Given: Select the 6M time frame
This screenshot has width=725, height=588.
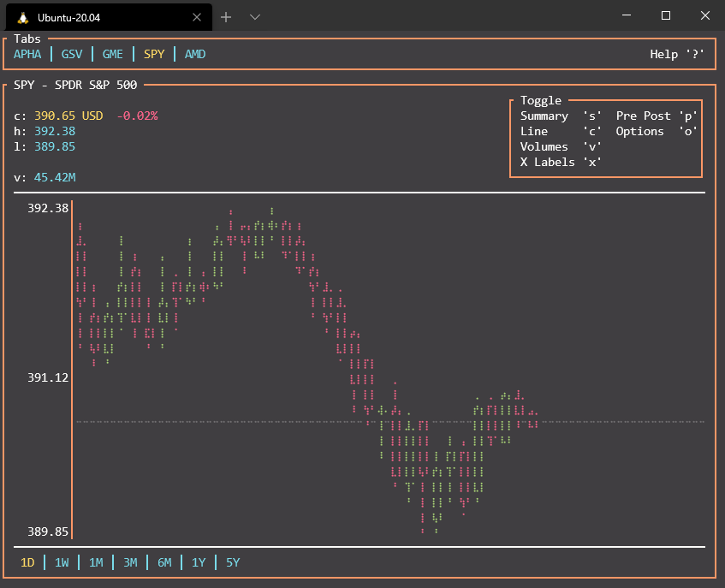Looking at the screenshot, I should coord(164,562).
